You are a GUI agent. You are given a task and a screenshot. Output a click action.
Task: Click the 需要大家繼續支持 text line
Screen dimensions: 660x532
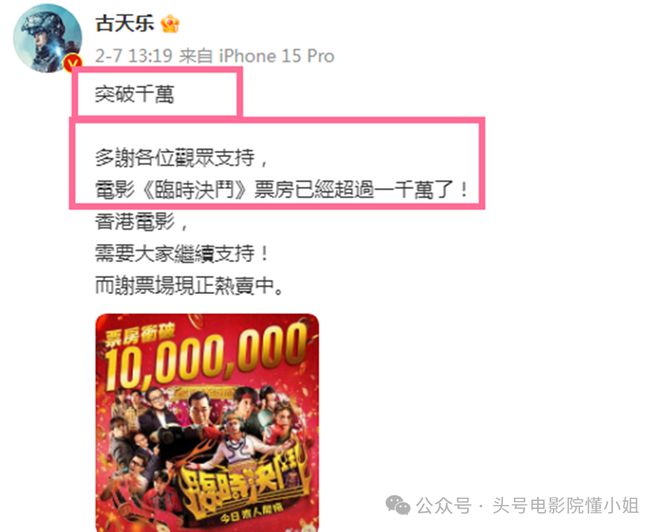pyautogui.click(x=182, y=254)
